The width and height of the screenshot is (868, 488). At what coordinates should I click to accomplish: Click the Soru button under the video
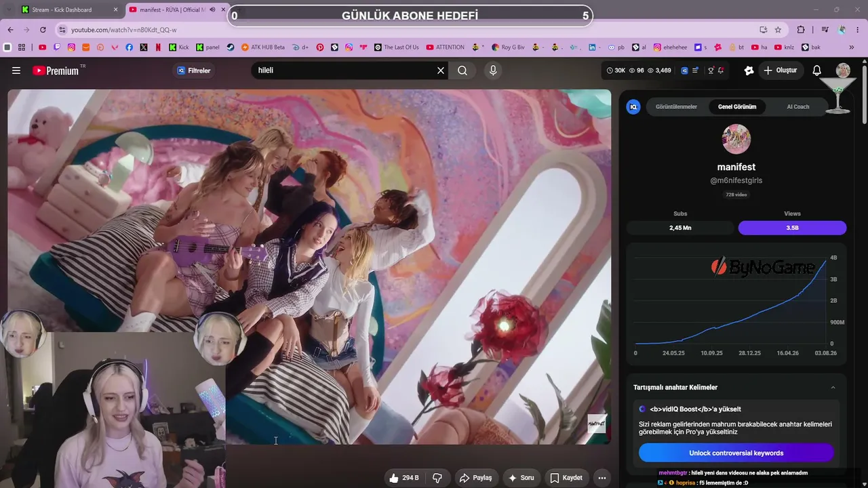click(521, 478)
